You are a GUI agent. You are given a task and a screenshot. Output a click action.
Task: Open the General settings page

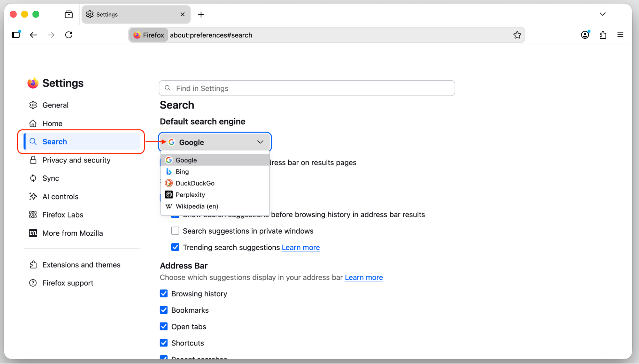(x=82, y=105)
